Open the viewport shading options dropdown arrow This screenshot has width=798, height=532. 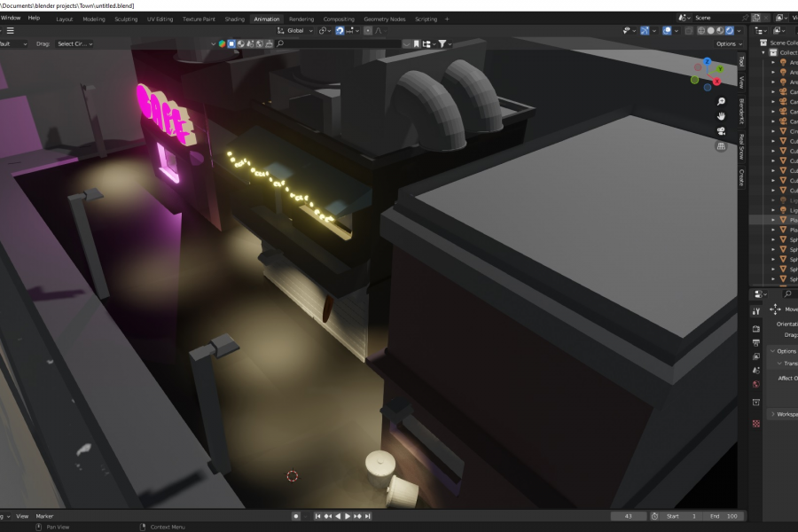click(739, 30)
